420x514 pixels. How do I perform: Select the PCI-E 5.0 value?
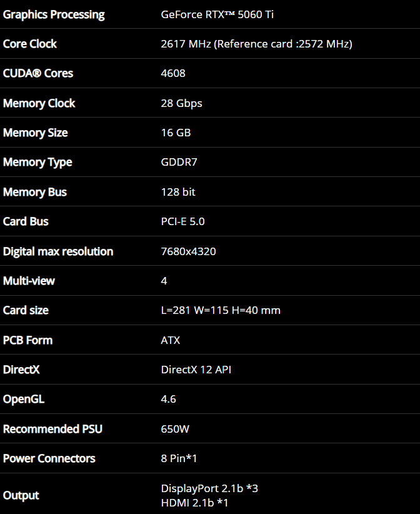(x=182, y=221)
